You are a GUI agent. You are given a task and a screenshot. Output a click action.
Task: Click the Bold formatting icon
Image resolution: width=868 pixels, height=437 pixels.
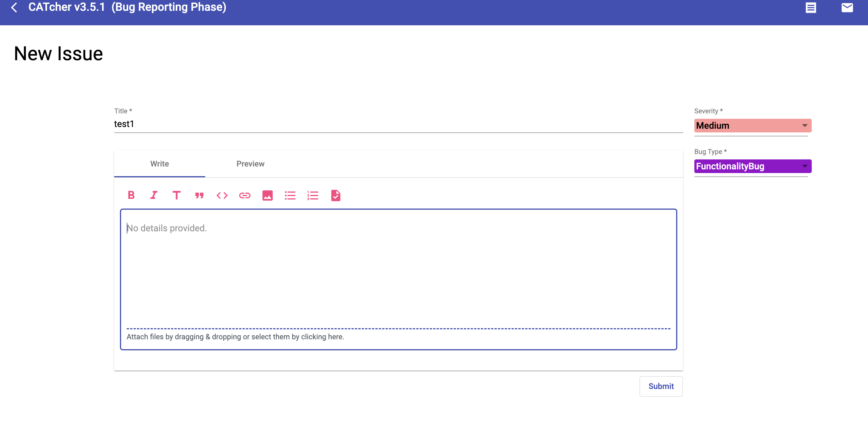tap(131, 195)
